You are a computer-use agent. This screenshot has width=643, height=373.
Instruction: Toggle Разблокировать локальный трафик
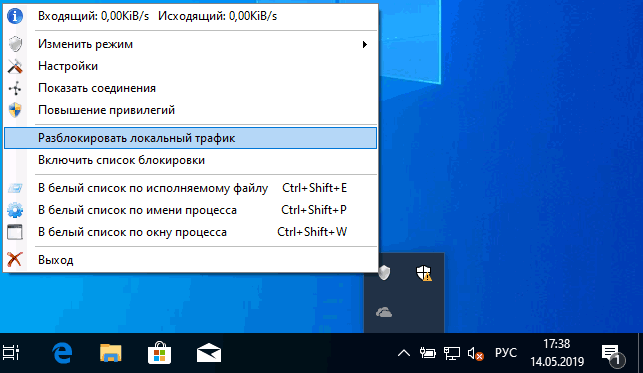190,138
